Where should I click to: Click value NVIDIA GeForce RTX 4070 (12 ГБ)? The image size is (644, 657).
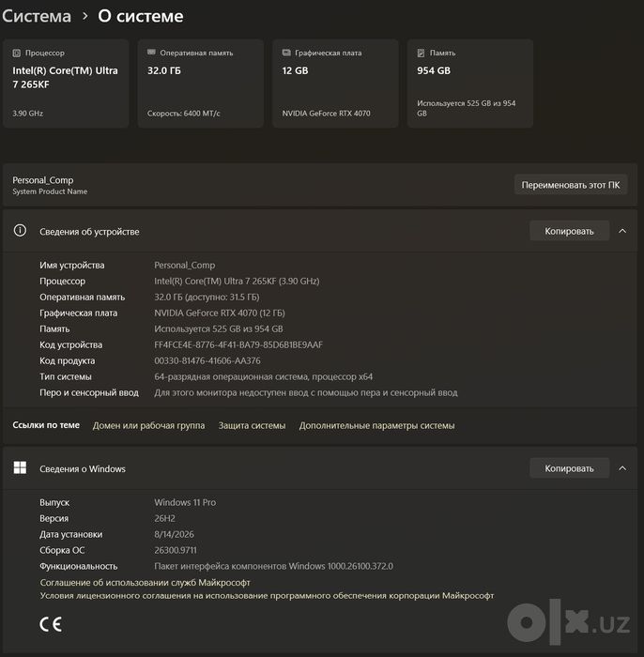(220, 313)
